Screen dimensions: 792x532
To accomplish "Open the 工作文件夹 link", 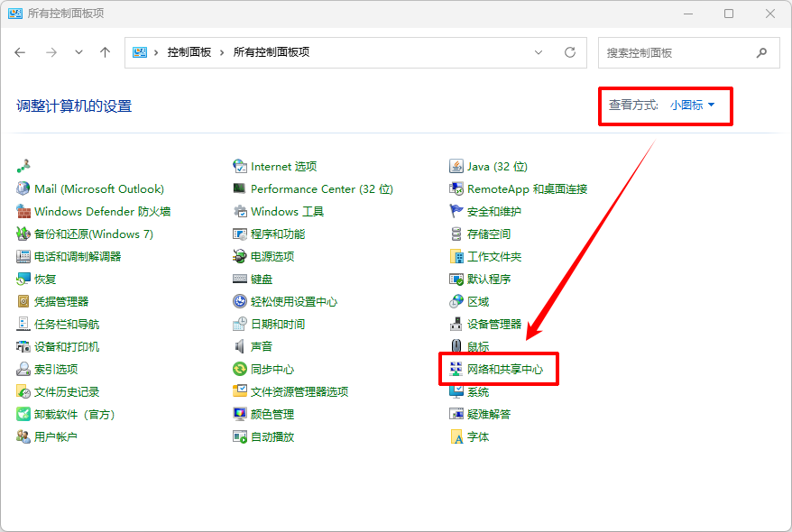I will 494,256.
